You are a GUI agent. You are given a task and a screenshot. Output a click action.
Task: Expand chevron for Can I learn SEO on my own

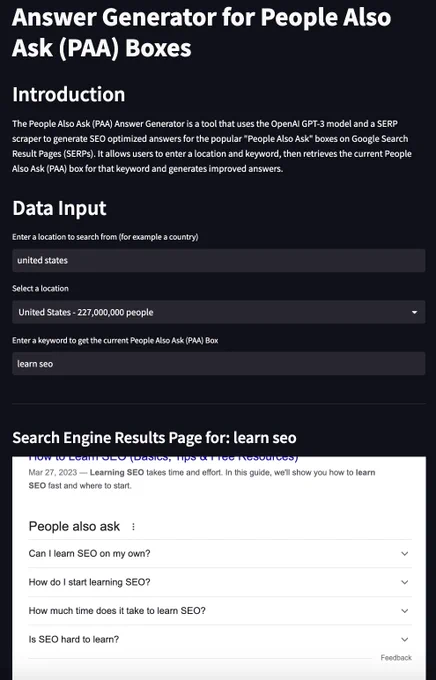404,553
